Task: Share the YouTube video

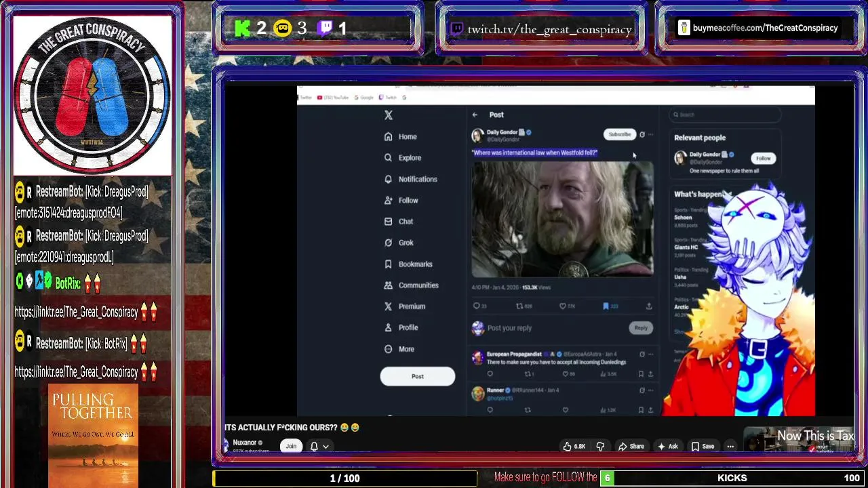Action: coord(631,447)
